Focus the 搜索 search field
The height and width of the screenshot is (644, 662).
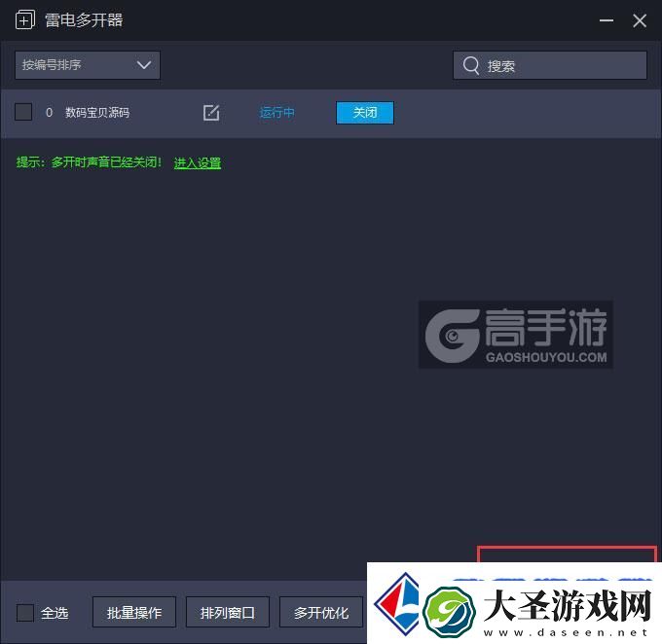550,65
